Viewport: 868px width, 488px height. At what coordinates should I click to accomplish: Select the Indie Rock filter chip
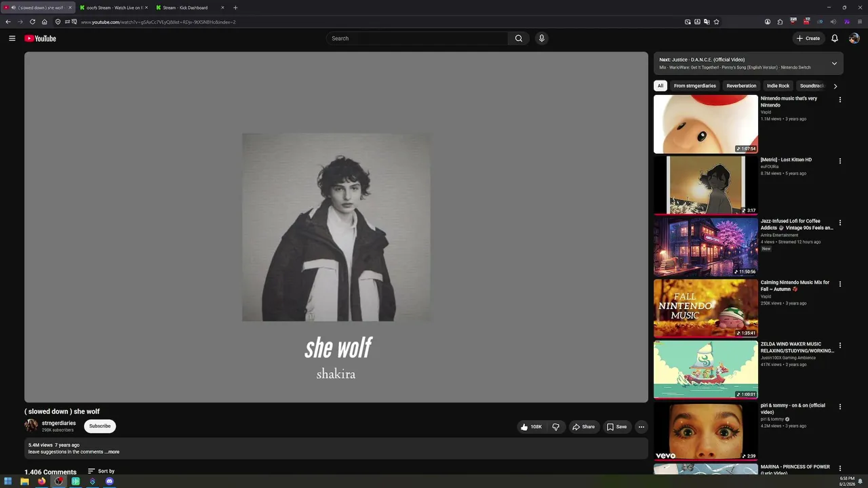point(778,86)
